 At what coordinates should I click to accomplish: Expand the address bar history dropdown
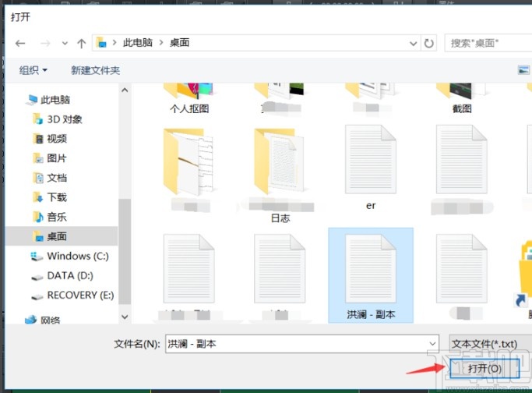[x=413, y=44]
